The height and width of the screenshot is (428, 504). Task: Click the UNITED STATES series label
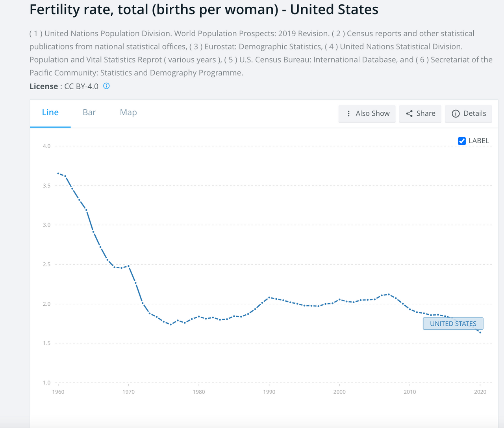point(453,324)
